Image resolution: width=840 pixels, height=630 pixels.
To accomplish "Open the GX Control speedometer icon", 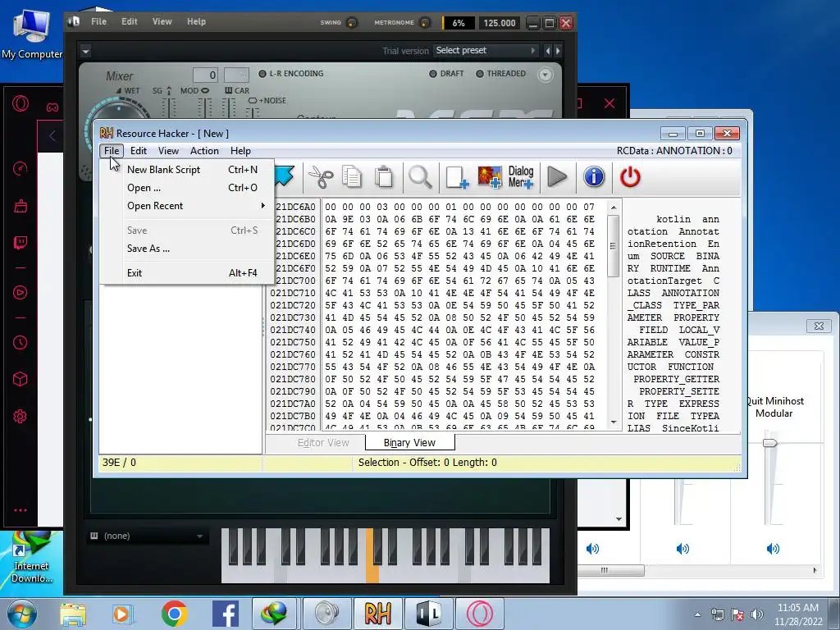I will coord(21,169).
